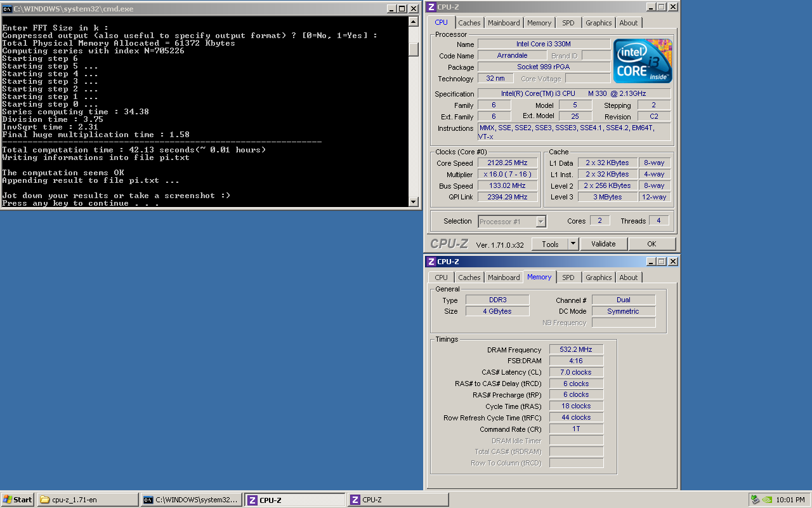
Task: Switch to the cpu-z_1.71-en folder taskbar button
Action: [x=88, y=500]
